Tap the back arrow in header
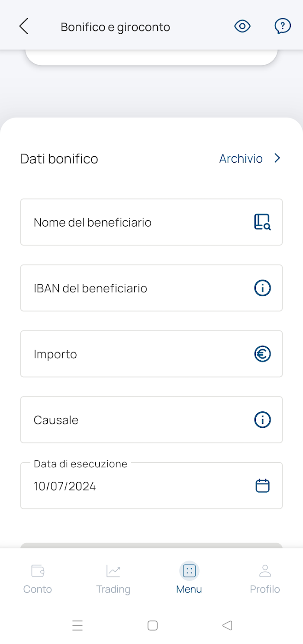The width and height of the screenshot is (303, 644). pyautogui.click(x=24, y=26)
